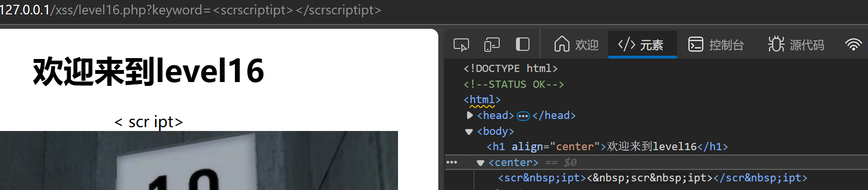Select the scr&nbsp;ipt element line

pos(653,178)
